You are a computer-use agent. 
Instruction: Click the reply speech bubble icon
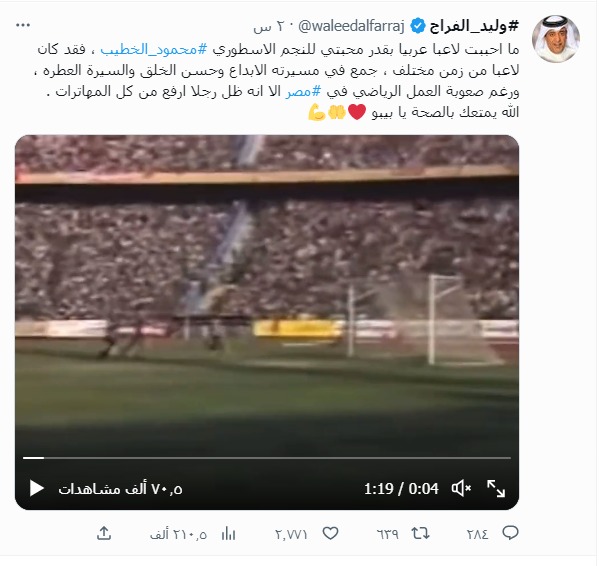tap(510, 533)
